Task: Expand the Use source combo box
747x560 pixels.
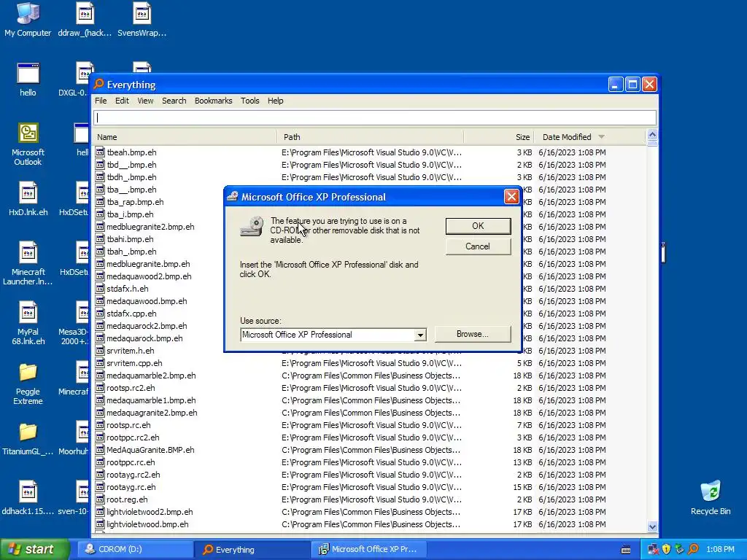Action: (419, 335)
